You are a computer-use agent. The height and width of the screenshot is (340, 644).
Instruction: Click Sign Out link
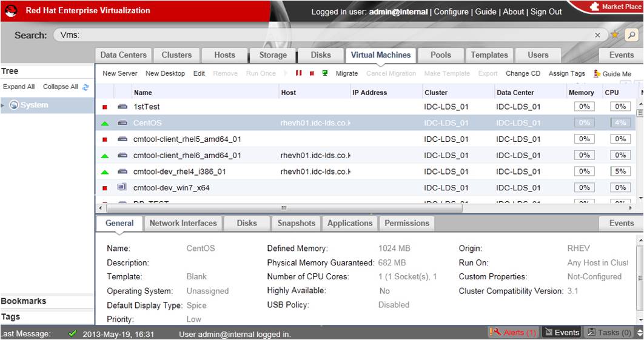pos(546,12)
